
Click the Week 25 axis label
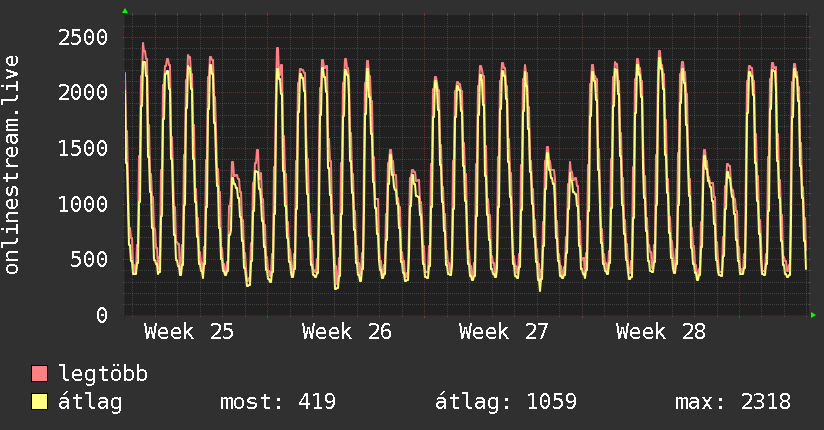189,332
